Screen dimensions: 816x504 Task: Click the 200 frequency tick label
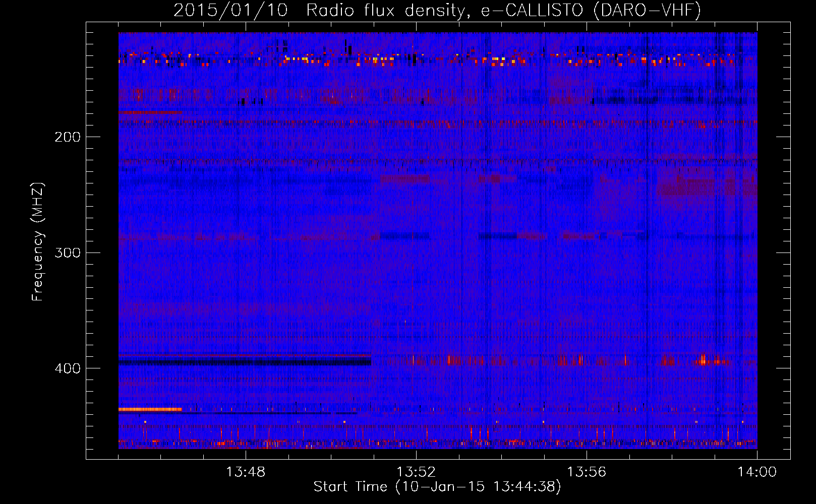click(x=68, y=137)
